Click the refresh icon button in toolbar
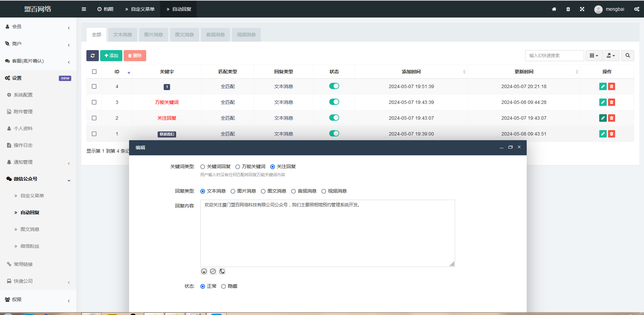The height and width of the screenshot is (315, 644). [x=92, y=55]
